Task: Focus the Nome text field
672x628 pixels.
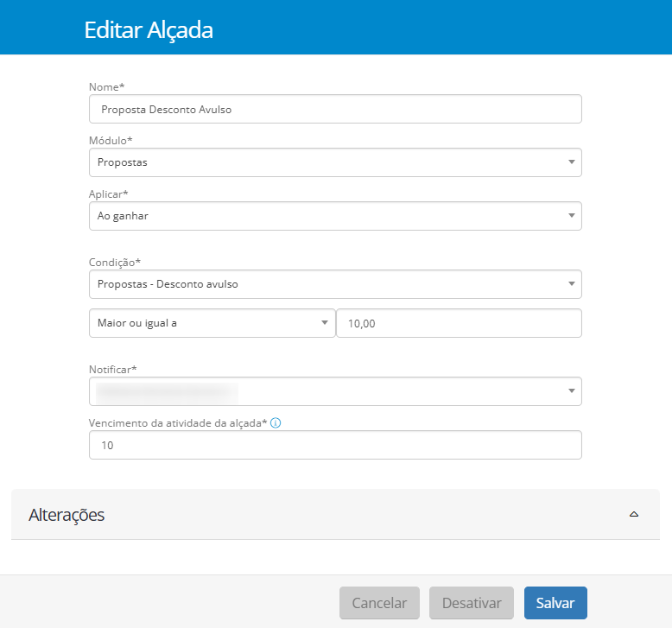Action: 335,110
